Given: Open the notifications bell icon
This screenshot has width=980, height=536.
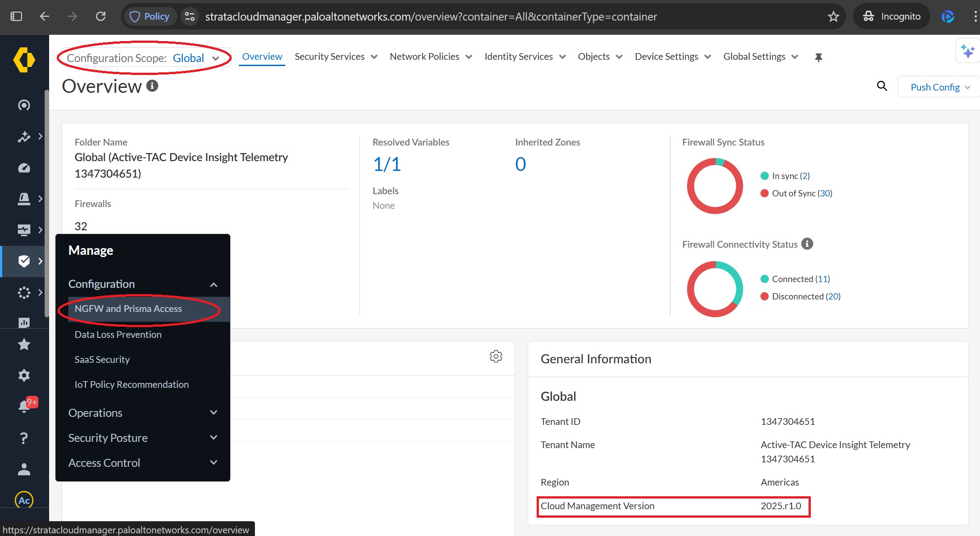Looking at the screenshot, I should [x=24, y=406].
